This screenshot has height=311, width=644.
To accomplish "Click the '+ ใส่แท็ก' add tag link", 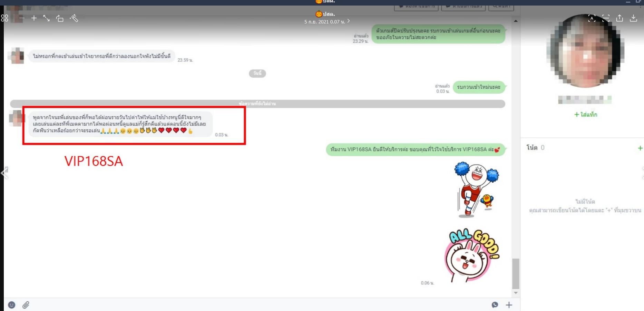I will point(585,115).
